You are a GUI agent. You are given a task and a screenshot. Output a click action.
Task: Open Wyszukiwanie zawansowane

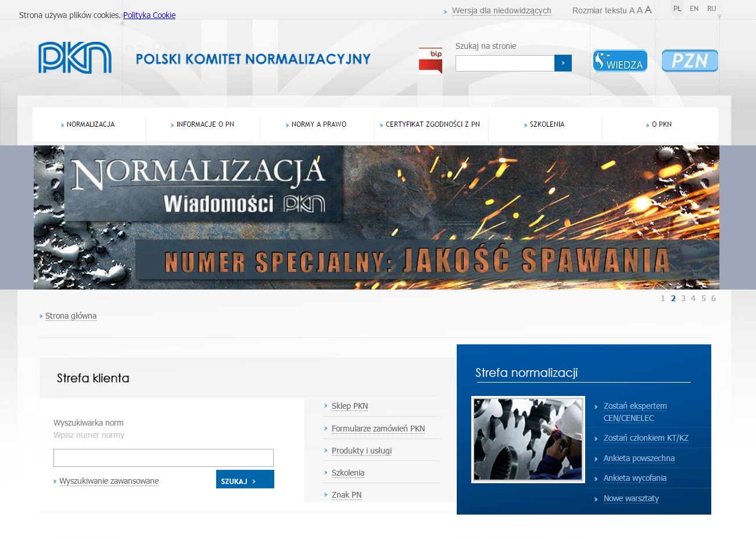point(109,481)
